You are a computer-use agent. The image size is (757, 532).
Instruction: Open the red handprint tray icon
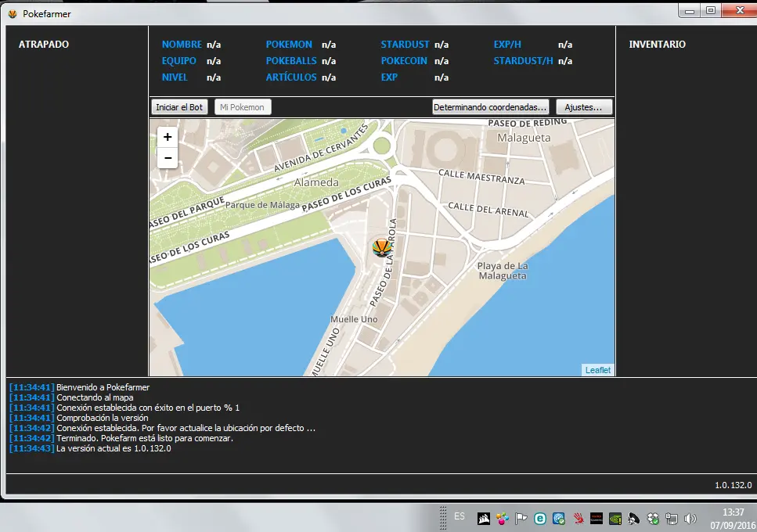pos(578,519)
